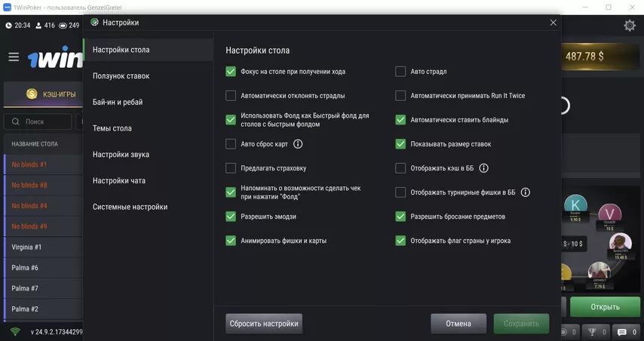Switch to Настройки звука section
Viewport: 644px width, 341px height.
121,155
